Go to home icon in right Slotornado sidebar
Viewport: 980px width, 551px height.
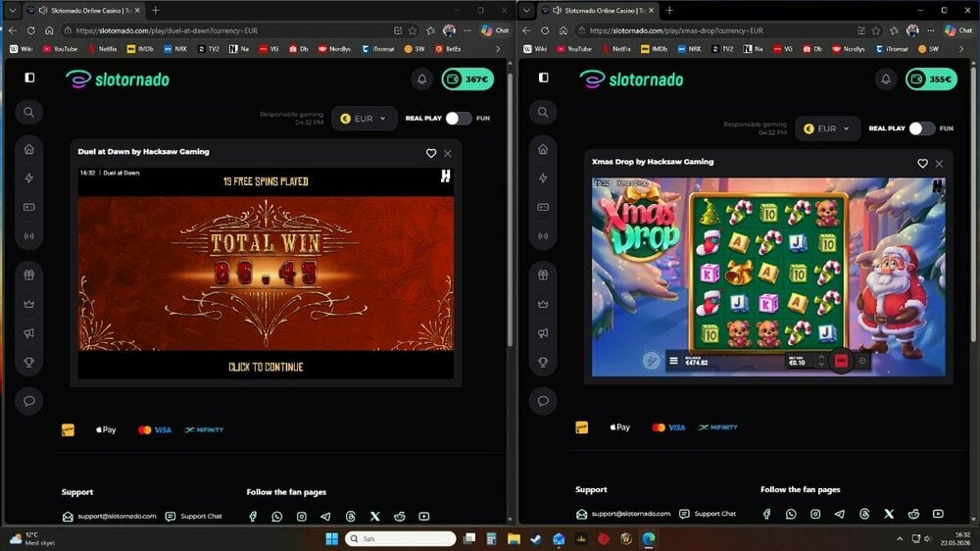click(543, 149)
